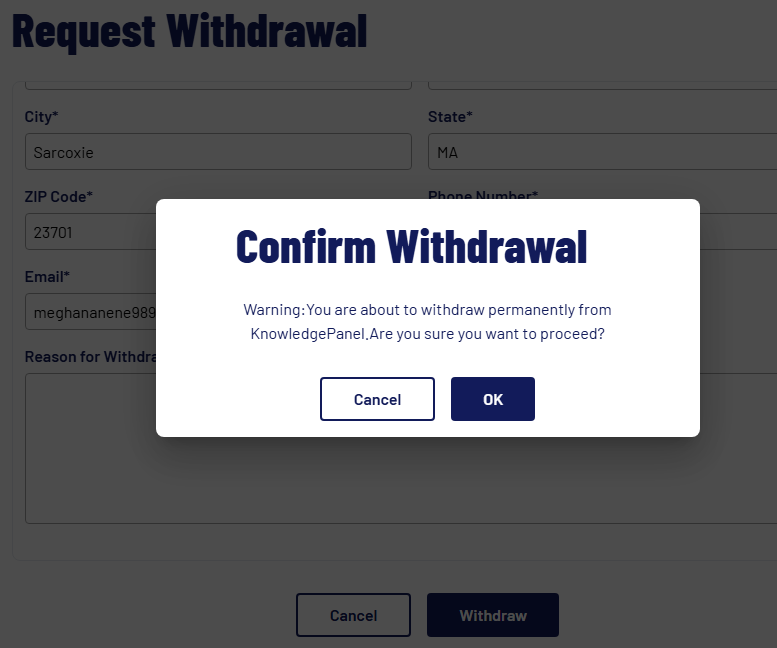
Task: Click the "Warning:" text in the dialog
Action: [x=273, y=310]
